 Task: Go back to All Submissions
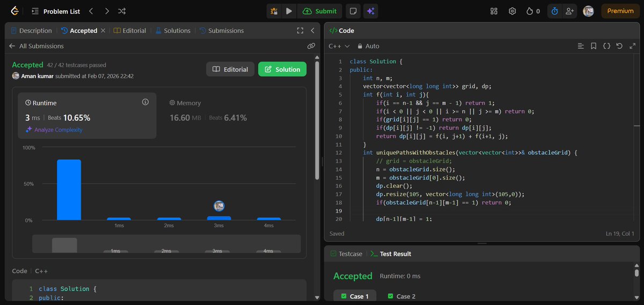(36, 46)
